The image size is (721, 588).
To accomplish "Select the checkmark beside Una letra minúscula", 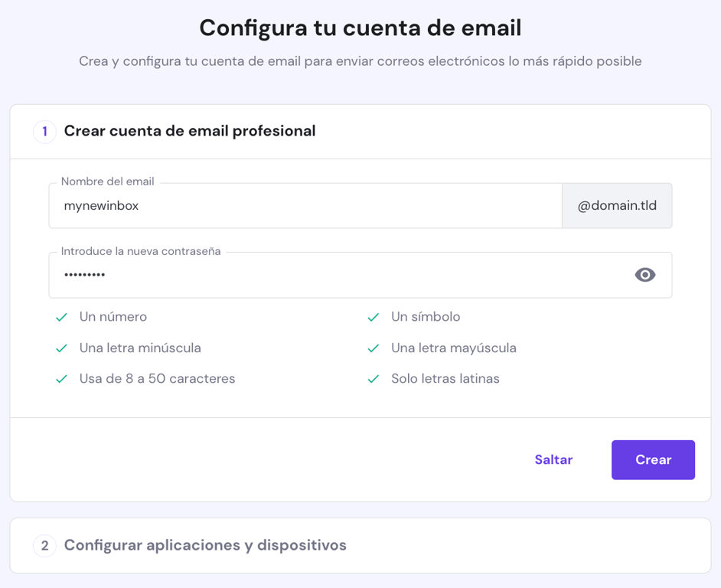I will (x=61, y=348).
